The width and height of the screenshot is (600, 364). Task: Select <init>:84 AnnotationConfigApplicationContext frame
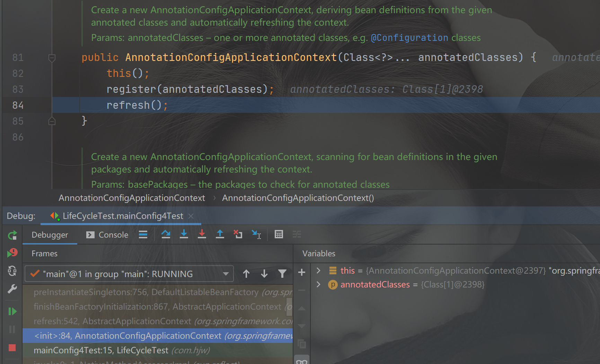click(x=158, y=336)
